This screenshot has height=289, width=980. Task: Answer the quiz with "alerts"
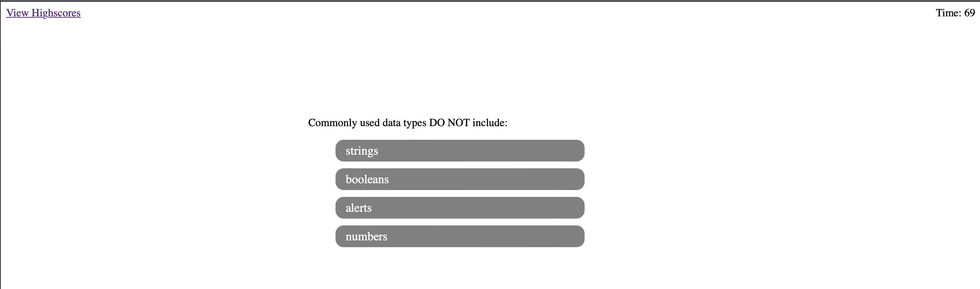[x=460, y=208]
